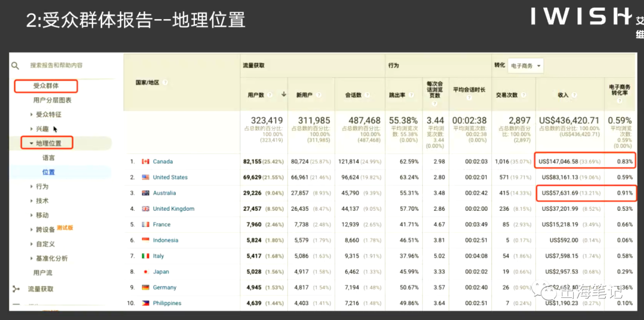Click the United States flag icon
Screen dimensions: 644x320
tap(145, 177)
